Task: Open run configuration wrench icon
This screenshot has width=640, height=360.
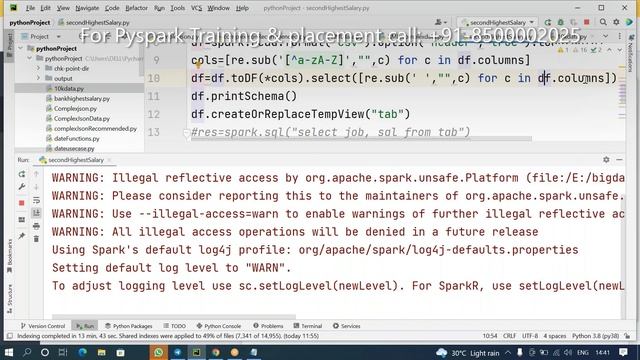Action: click(22, 187)
